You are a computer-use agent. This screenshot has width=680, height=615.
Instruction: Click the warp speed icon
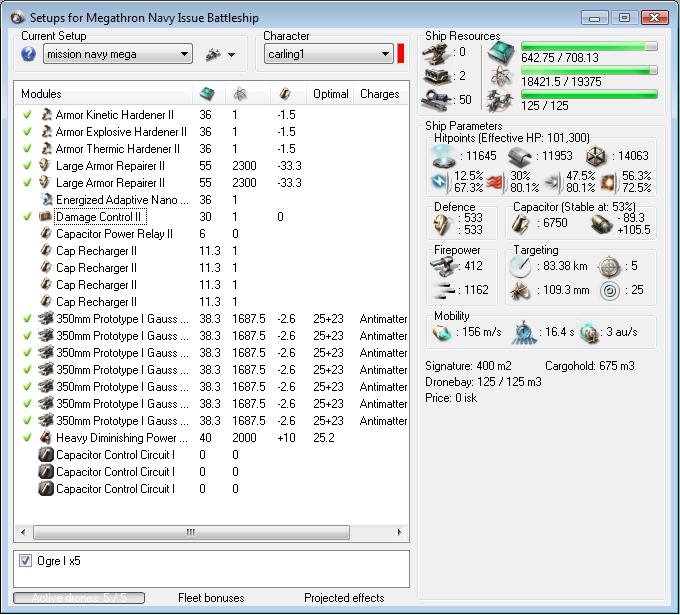coord(590,333)
